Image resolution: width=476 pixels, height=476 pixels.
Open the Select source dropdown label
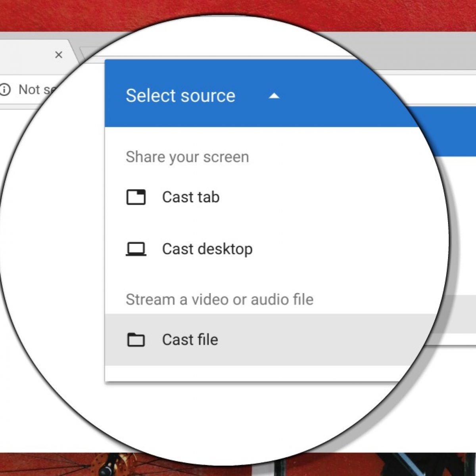point(180,96)
